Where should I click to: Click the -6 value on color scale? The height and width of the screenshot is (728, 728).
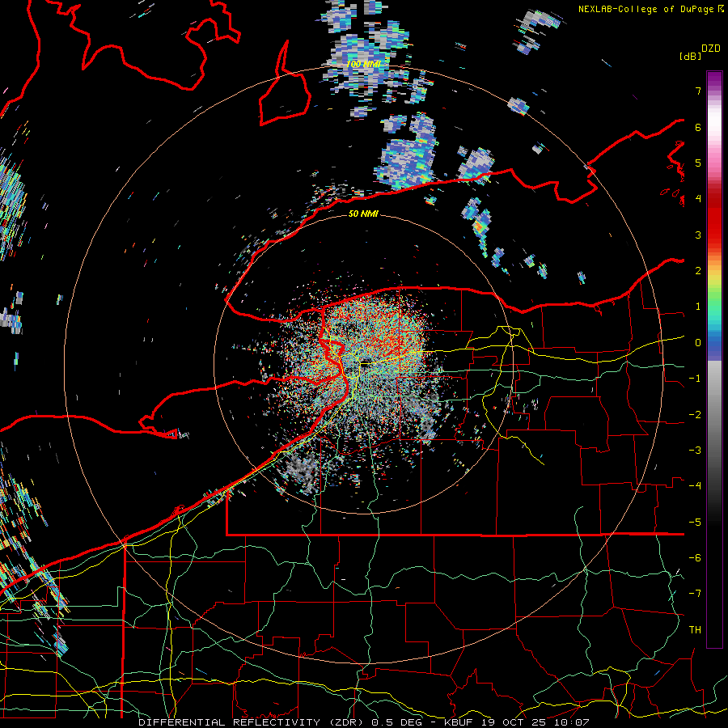(x=695, y=558)
